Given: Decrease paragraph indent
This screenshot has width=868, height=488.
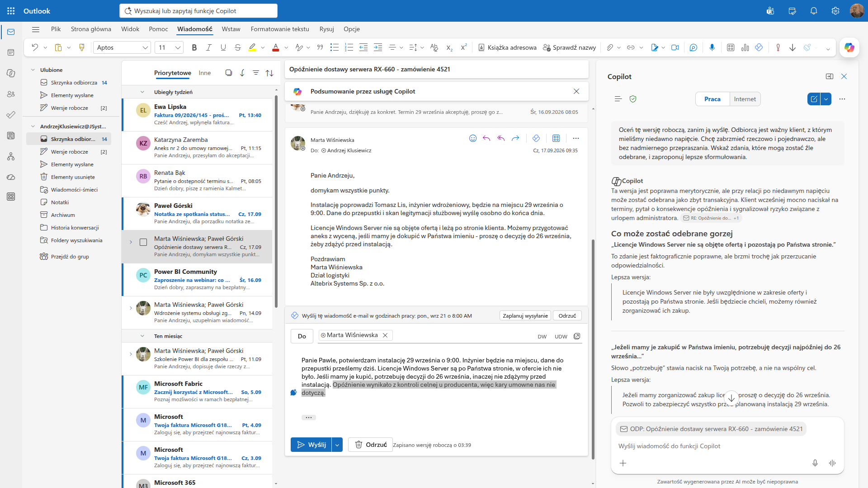Looking at the screenshot, I should point(363,47).
